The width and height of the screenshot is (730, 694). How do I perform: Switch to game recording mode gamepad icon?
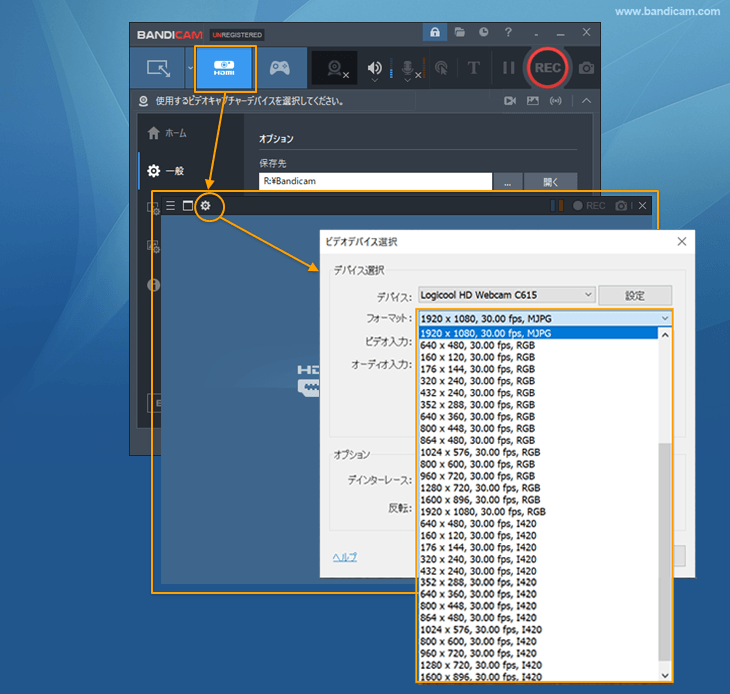[280, 68]
